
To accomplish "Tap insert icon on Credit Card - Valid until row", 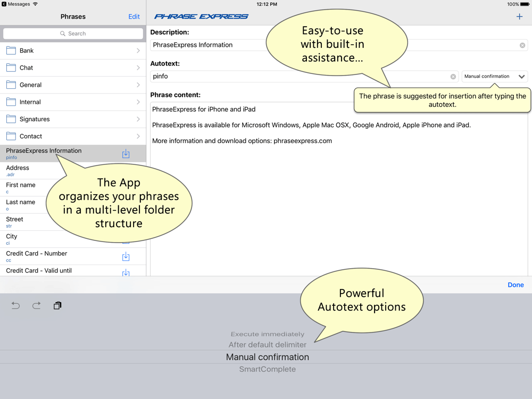I will 126,272.
